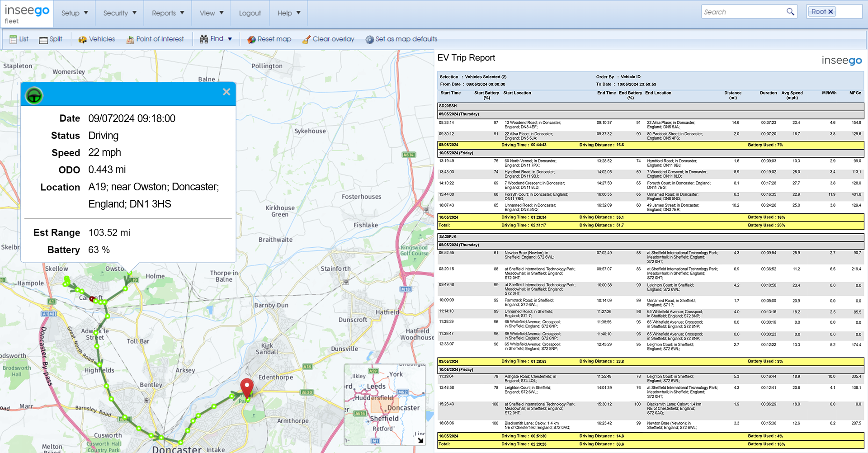Switch to Split view
The width and height of the screenshot is (868, 453).
(x=50, y=39)
